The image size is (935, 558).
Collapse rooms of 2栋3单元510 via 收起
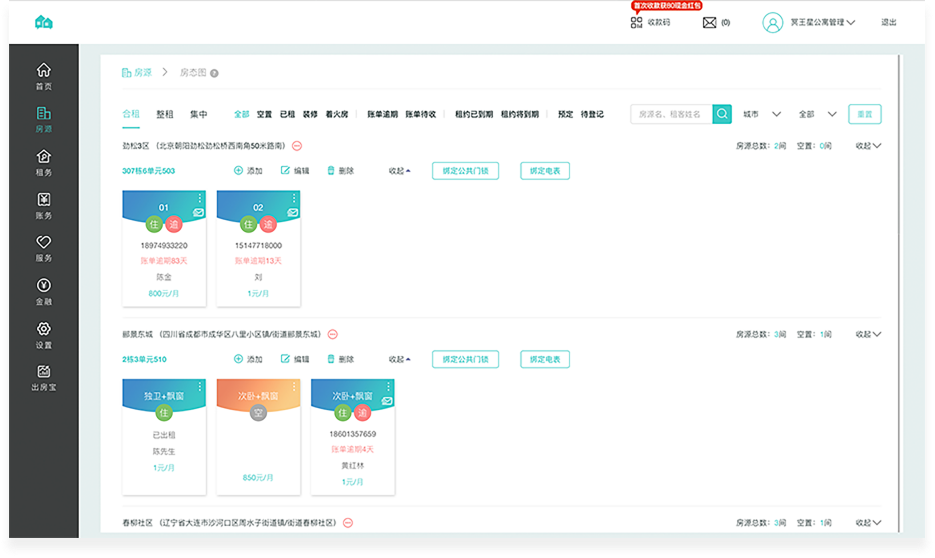[x=400, y=359]
